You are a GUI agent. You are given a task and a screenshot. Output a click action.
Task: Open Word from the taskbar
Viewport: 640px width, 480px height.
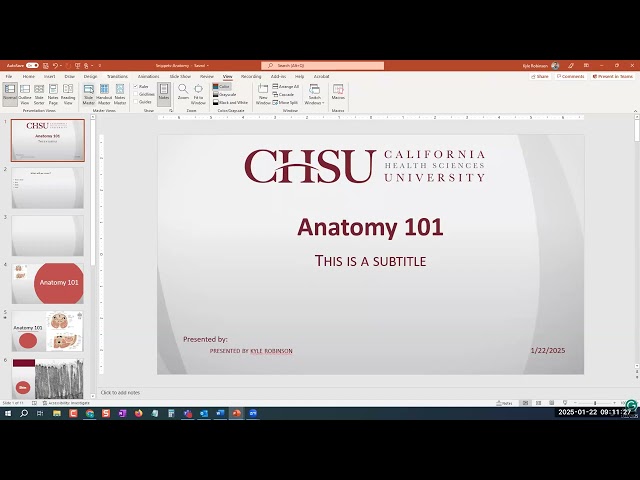click(220, 413)
